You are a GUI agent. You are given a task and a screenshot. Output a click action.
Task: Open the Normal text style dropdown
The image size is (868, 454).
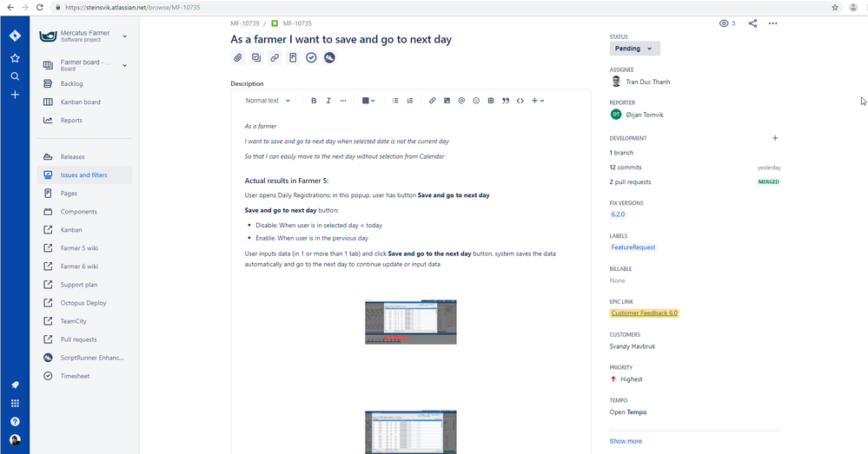click(x=268, y=101)
